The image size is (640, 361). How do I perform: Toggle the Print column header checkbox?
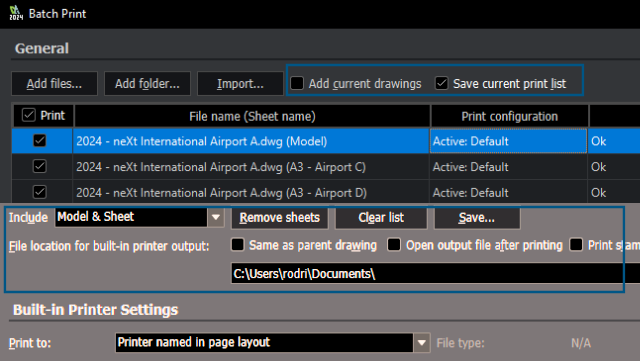(x=29, y=115)
